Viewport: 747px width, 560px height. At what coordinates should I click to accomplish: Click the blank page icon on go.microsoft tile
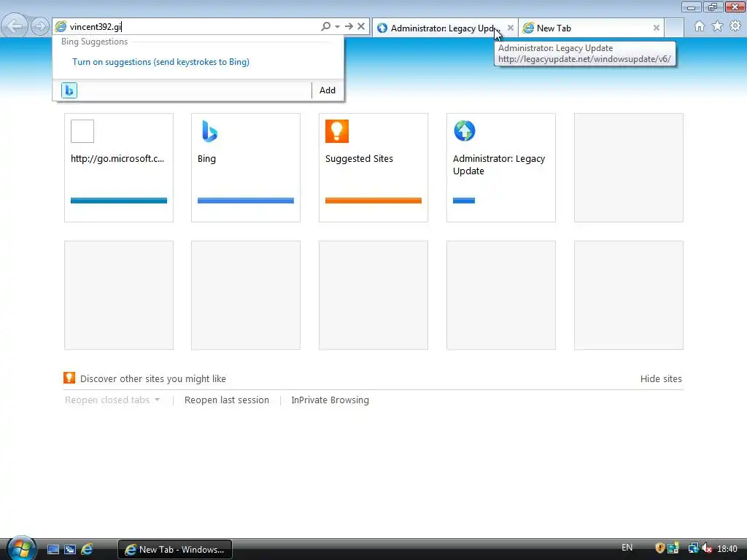[82, 131]
